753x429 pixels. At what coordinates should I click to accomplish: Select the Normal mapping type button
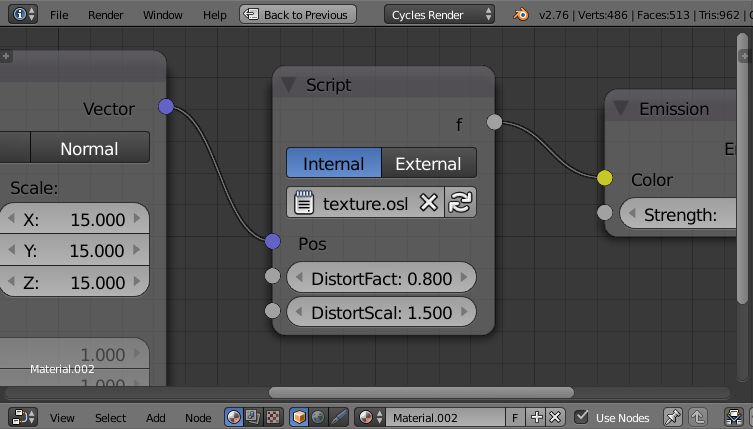tap(90, 147)
